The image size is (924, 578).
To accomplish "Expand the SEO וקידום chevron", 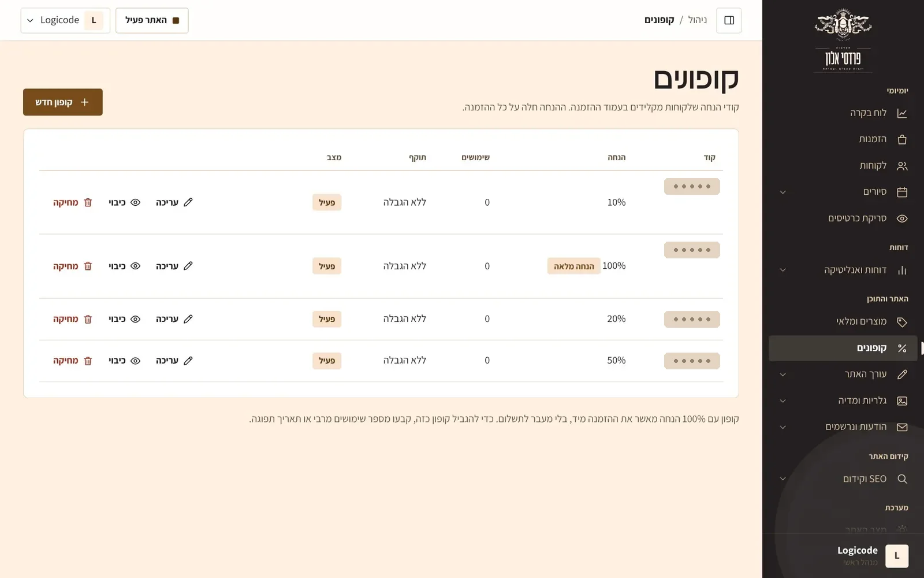I will [x=783, y=479].
